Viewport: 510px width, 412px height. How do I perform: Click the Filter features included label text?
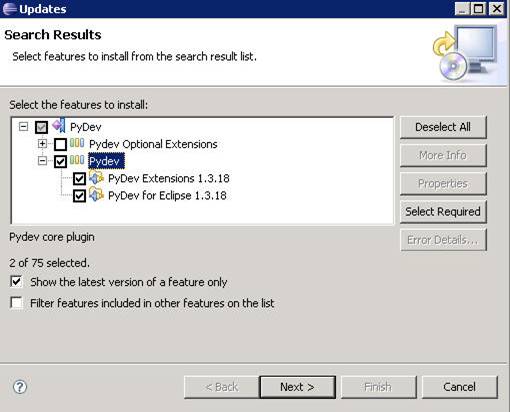(152, 303)
